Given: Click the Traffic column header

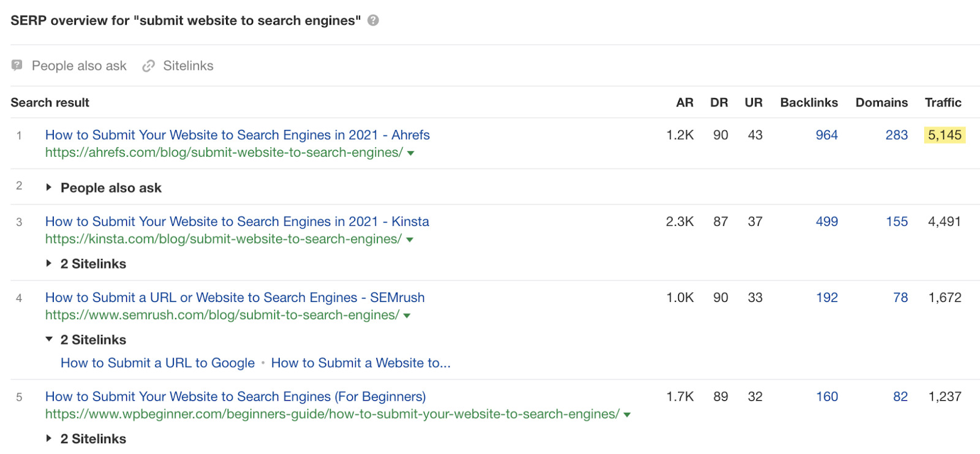Looking at the screenshot, I should point(943,102).
